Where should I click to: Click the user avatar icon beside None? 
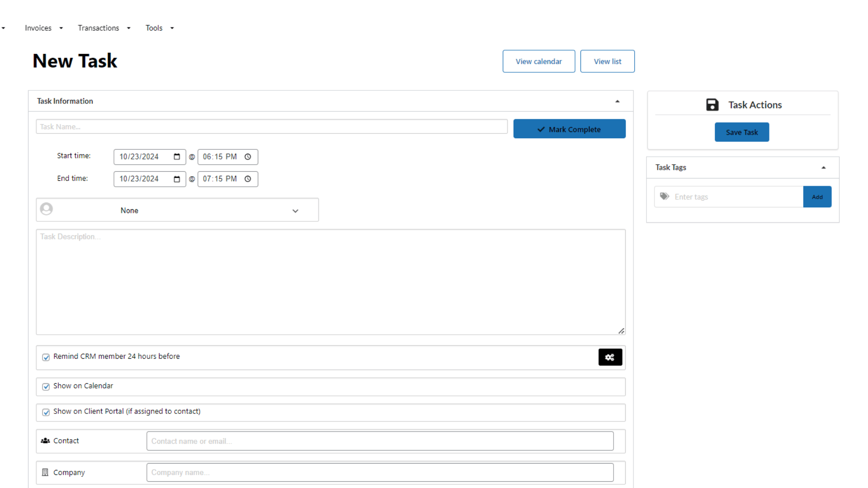pyautogui.click(x=46, y=209)
